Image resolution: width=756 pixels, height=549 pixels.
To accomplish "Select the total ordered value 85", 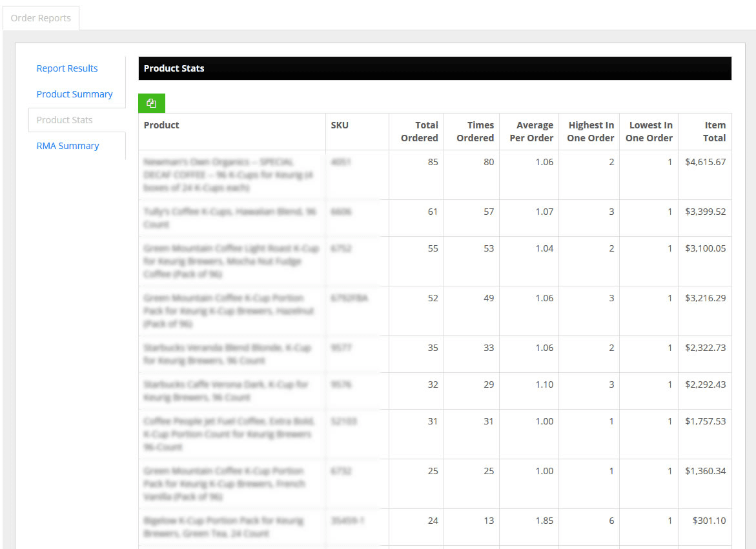I will click(433, 162).
